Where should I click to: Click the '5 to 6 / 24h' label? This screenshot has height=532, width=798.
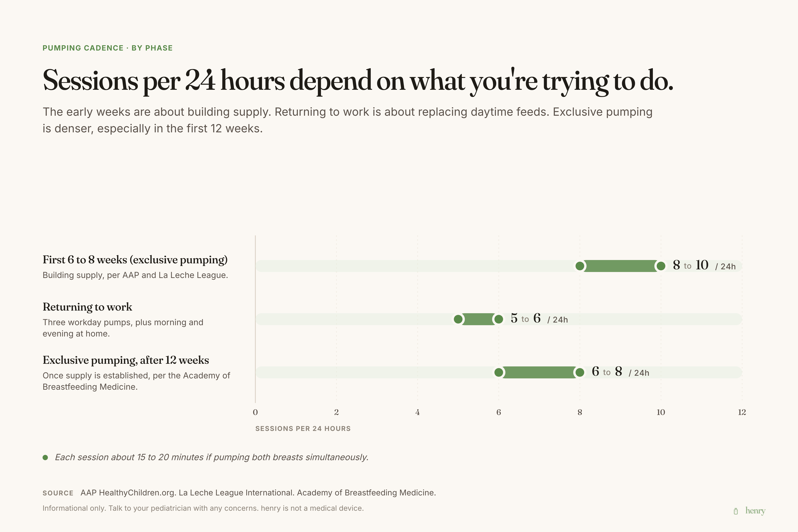(539, 319)
